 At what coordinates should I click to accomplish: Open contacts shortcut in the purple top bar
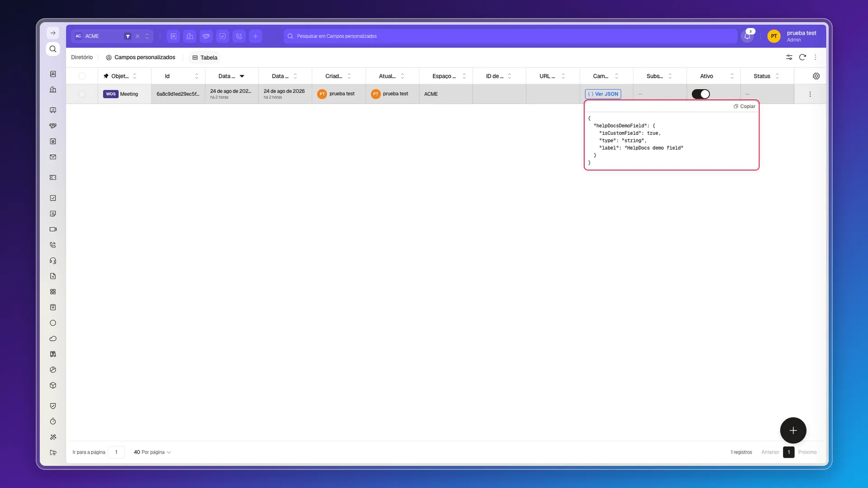tap(173, 36)
